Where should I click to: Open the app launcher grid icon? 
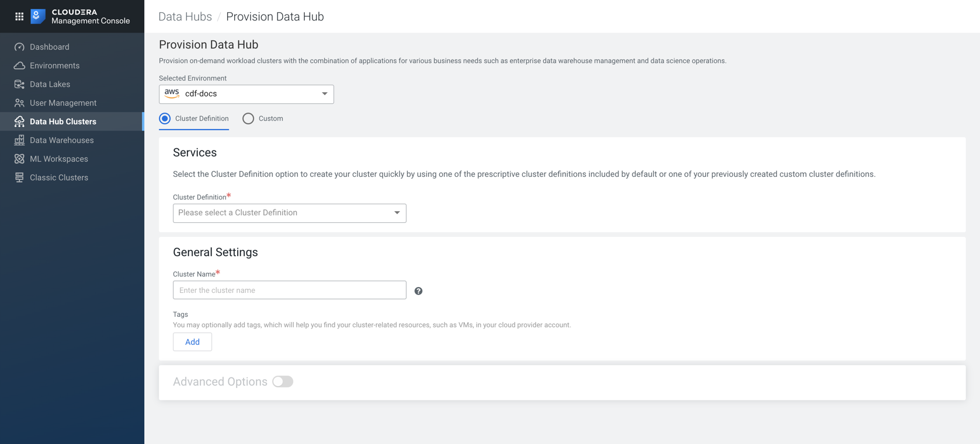(x=19, y=16)
